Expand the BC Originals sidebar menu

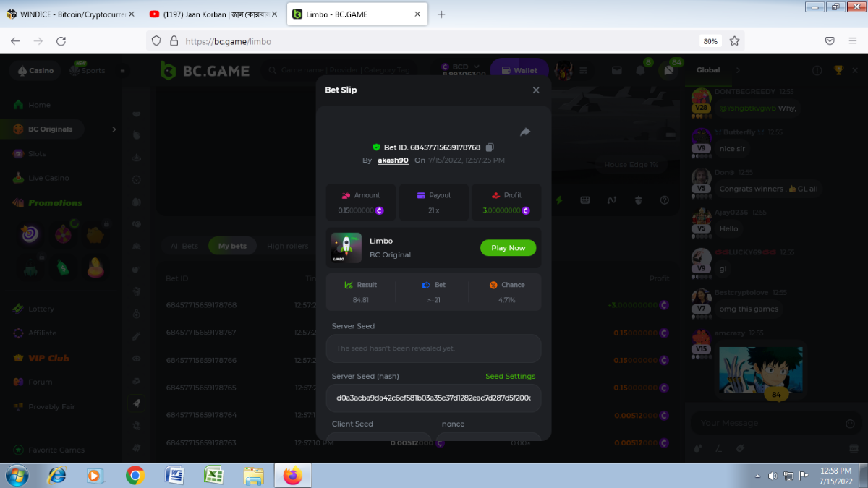pos(114,129)
